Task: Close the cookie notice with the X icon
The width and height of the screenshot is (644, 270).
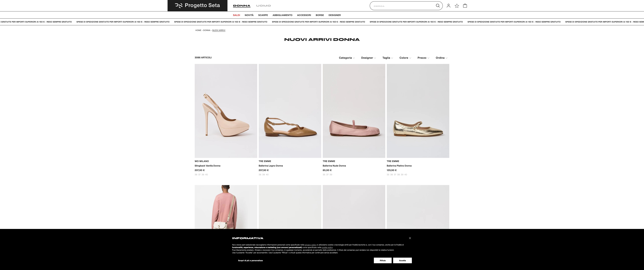Action: point(410,238)
